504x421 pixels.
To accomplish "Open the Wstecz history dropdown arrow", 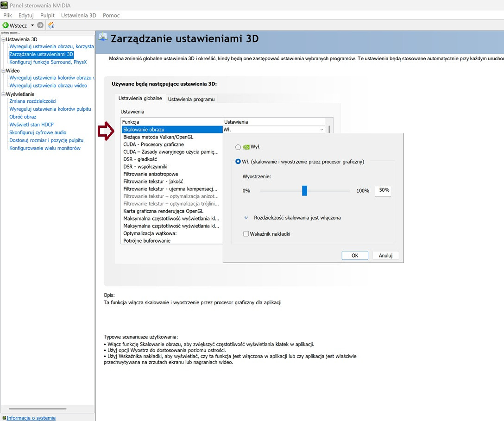I will (x=32, y=25).
